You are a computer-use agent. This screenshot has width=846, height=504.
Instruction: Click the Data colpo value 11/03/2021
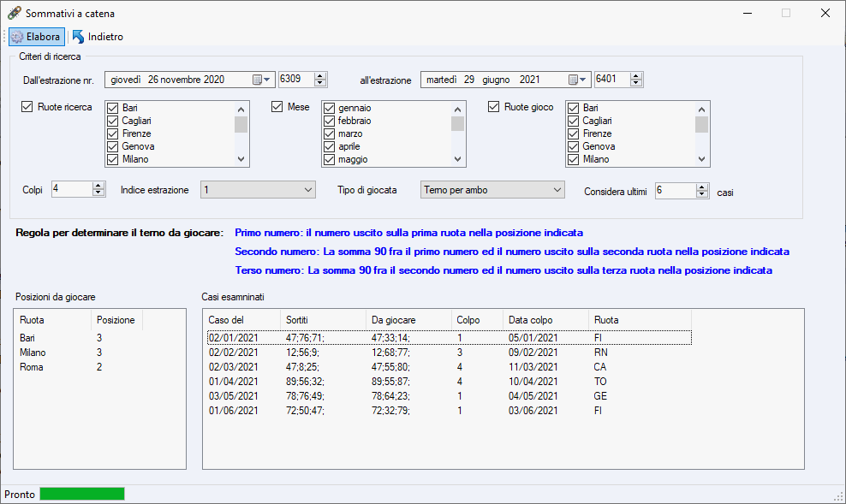[x=533, y=367]
